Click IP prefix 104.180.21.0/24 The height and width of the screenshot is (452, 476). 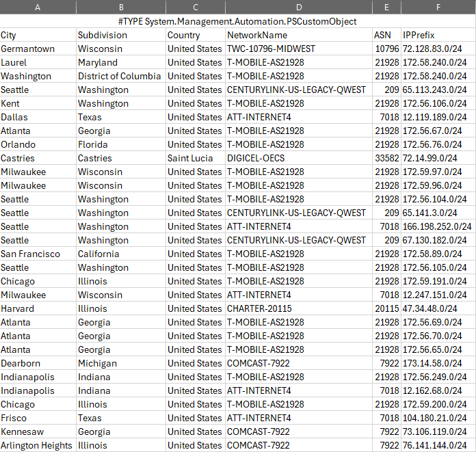(x=438, y=417)
